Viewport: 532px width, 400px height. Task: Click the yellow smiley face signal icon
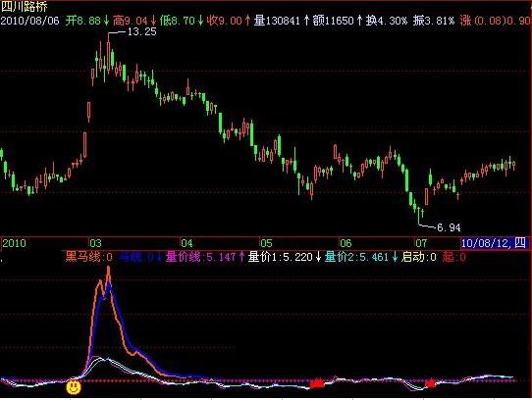click(x=74, y=387)
